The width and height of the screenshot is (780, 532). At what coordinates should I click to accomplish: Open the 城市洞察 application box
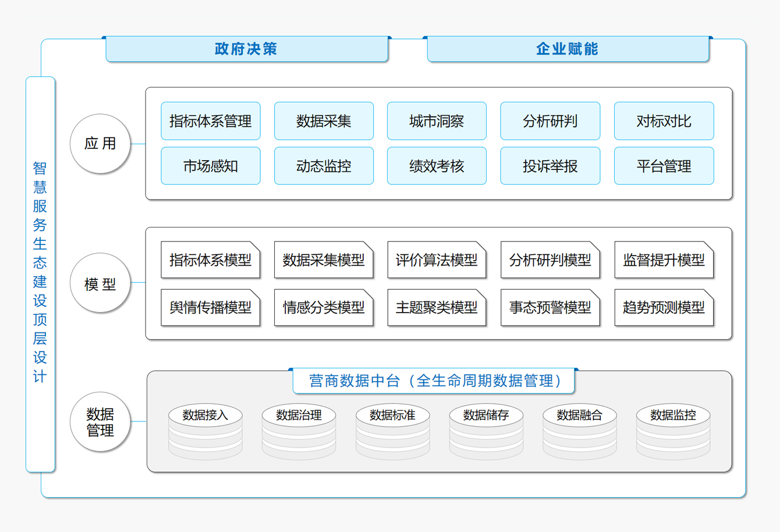click(x=437, y=121)
